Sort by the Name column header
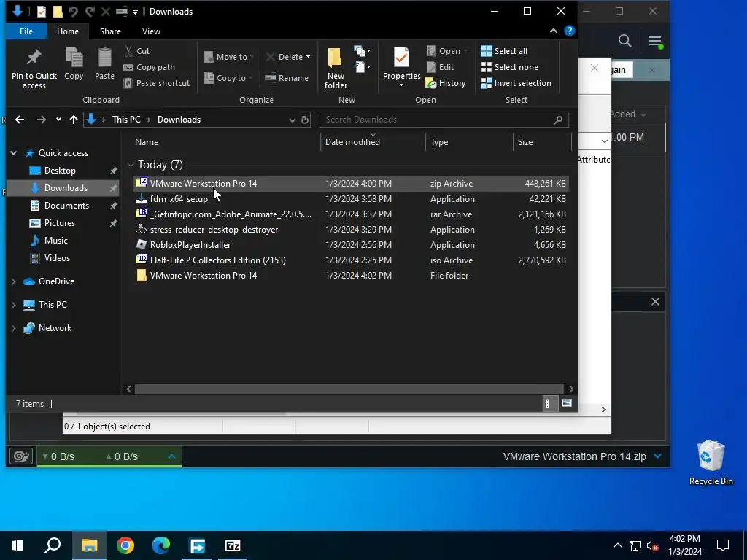The height and width of the screenshot is (560, 747). tap(146, 142)
